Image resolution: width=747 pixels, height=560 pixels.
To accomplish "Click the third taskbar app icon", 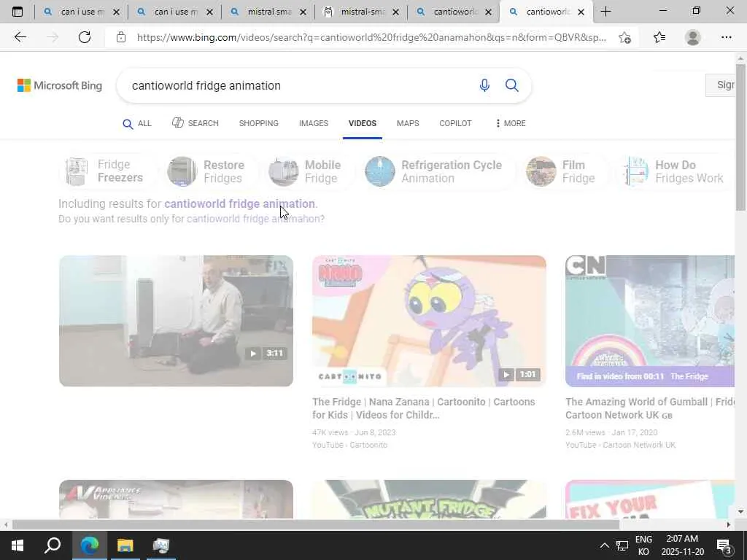I will (x=161, y=545).
